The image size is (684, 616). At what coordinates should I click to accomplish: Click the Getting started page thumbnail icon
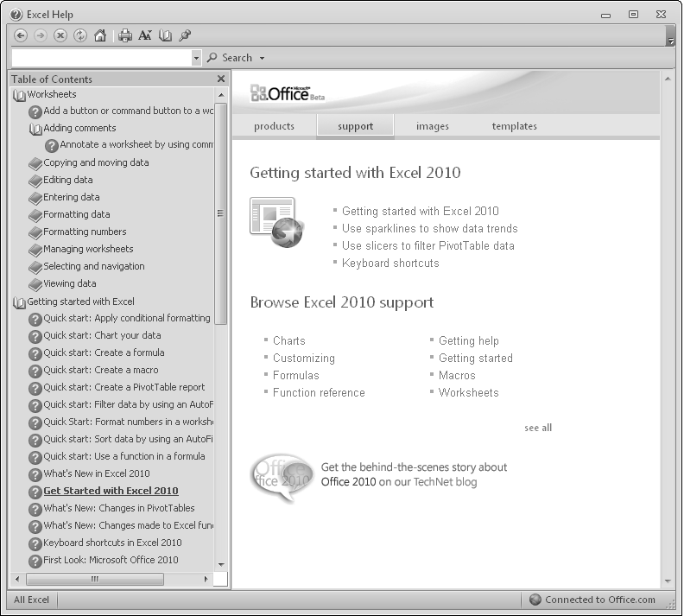(277, 223)
